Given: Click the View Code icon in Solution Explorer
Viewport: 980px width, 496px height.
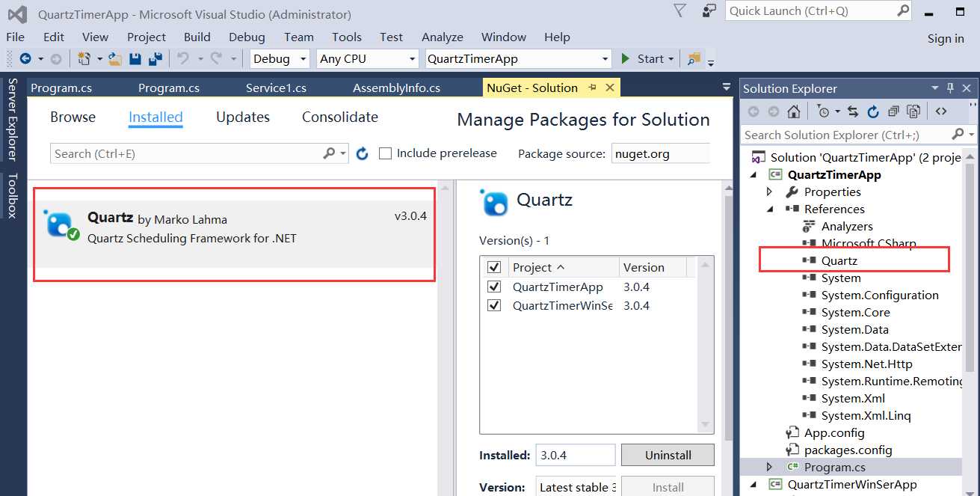Looking at the screenshot, I should coord(941,111).
